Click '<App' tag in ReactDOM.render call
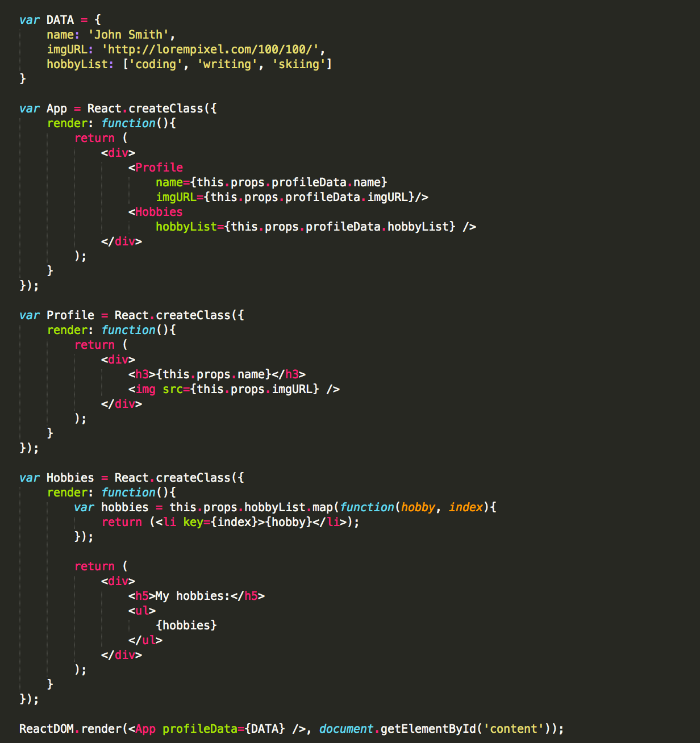The width and height of the screenshot is (700, 743). (142, 729)
